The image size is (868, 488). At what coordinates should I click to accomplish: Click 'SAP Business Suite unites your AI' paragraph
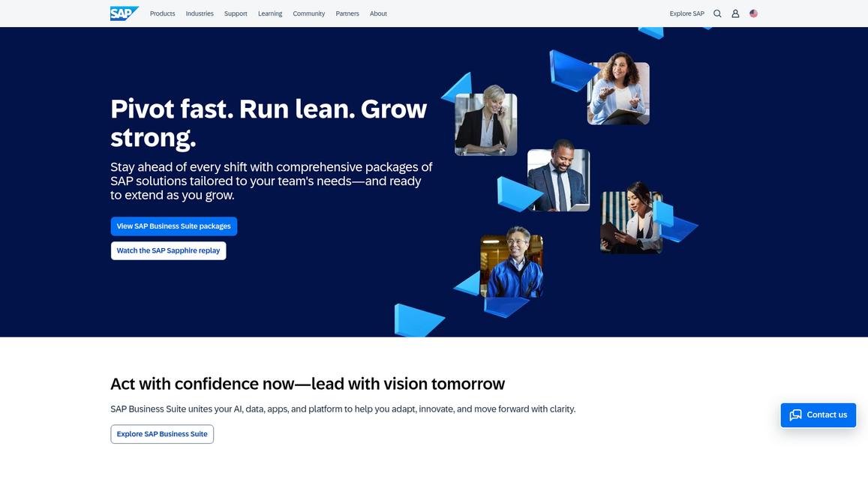pyautogui.click(x=343, y=409)
